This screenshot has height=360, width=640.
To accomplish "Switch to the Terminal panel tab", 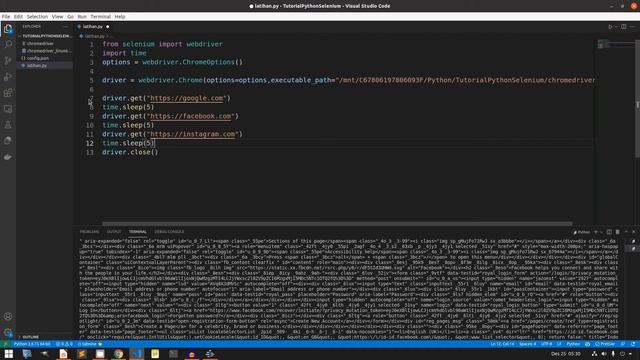I will [x=138, y=232].
